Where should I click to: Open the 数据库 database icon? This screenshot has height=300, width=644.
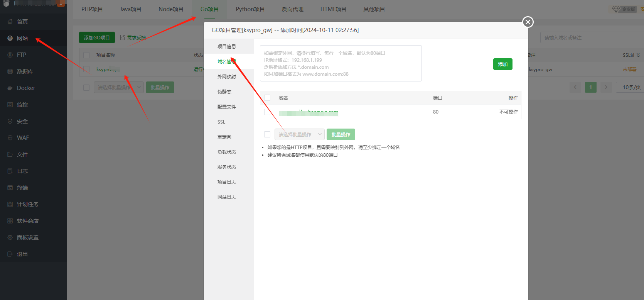click(10, 71)
